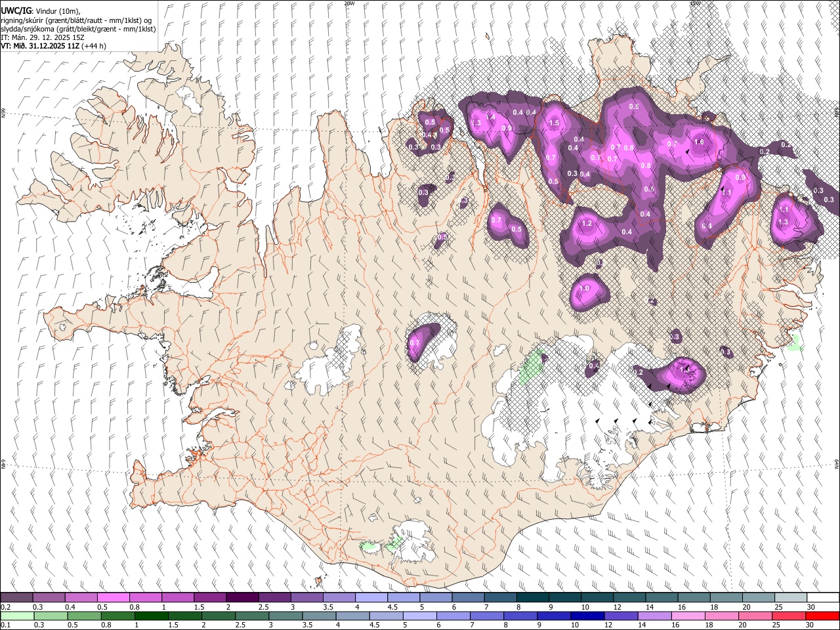The width and height of the screenshot is (840, 630).
Task: Click the '1.2' precipitation value on map
Action: point(587,223)
